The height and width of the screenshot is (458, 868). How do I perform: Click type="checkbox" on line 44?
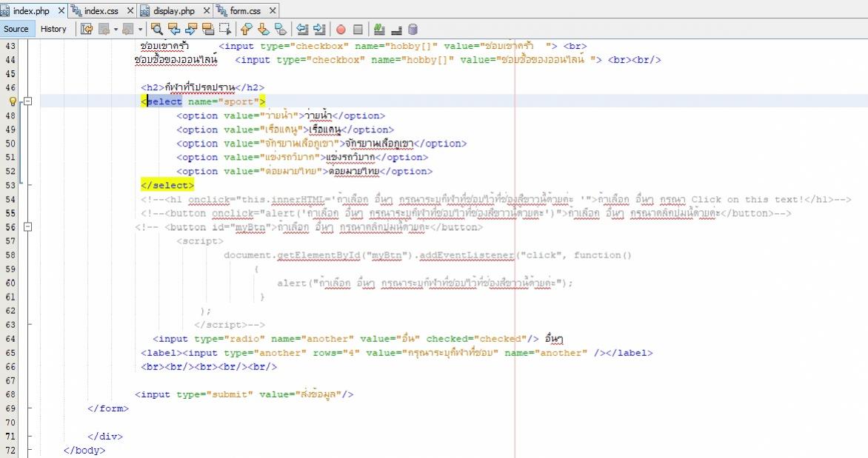pyautogui.click(x=321, y=60)
